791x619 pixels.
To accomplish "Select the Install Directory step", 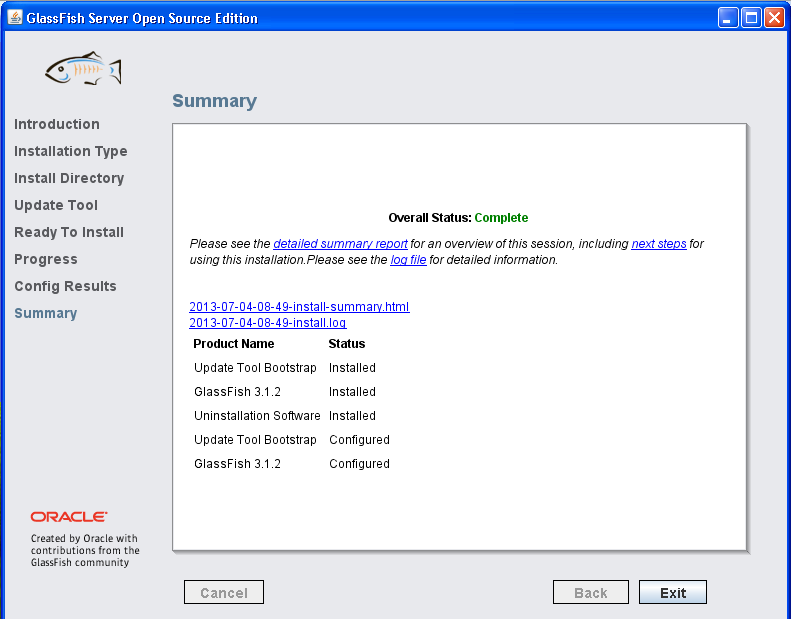I will point(69,178).
